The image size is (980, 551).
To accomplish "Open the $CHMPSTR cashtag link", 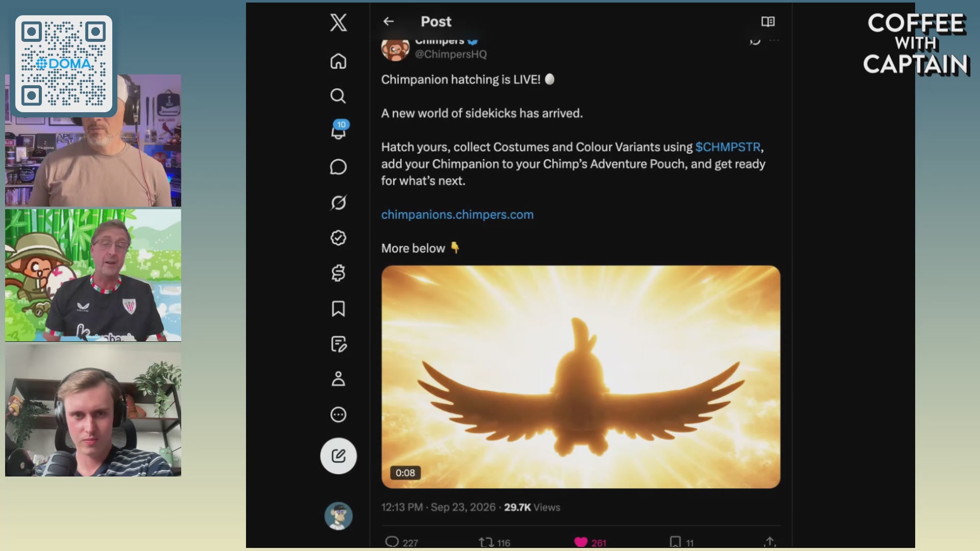I will [728, 147].
